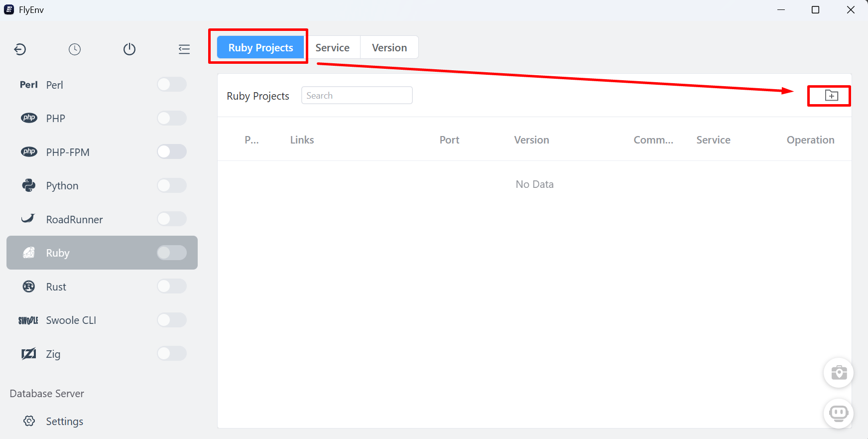
Task: Click the Python logo icon
Action: [x=29, y=185]
